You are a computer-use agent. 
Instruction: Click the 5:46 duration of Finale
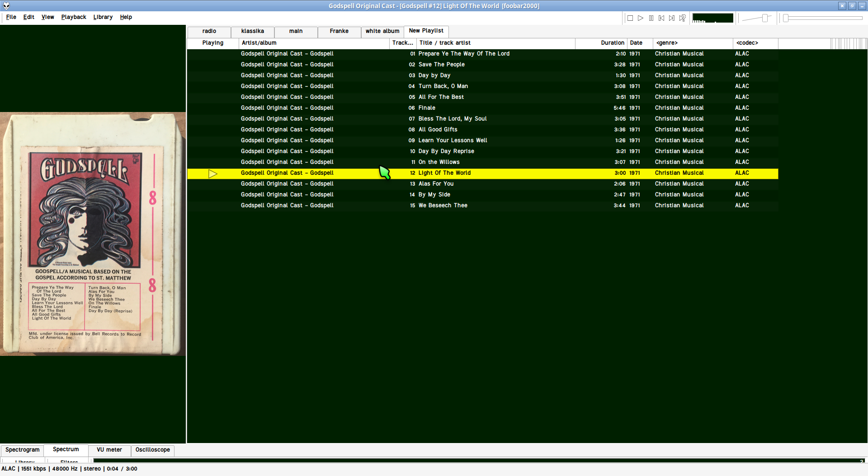(x=620, y=108)
